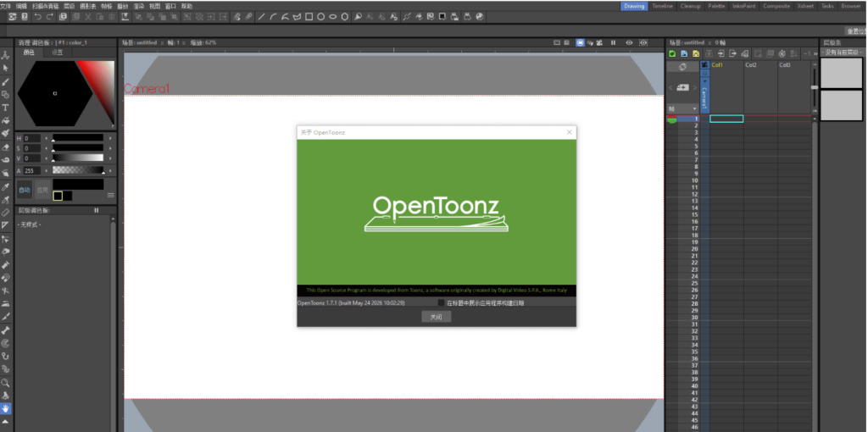Select frame 1 cell in Col1
Image resolution: width=868 pixels, height=432 pixels.
tap(726, 119)
